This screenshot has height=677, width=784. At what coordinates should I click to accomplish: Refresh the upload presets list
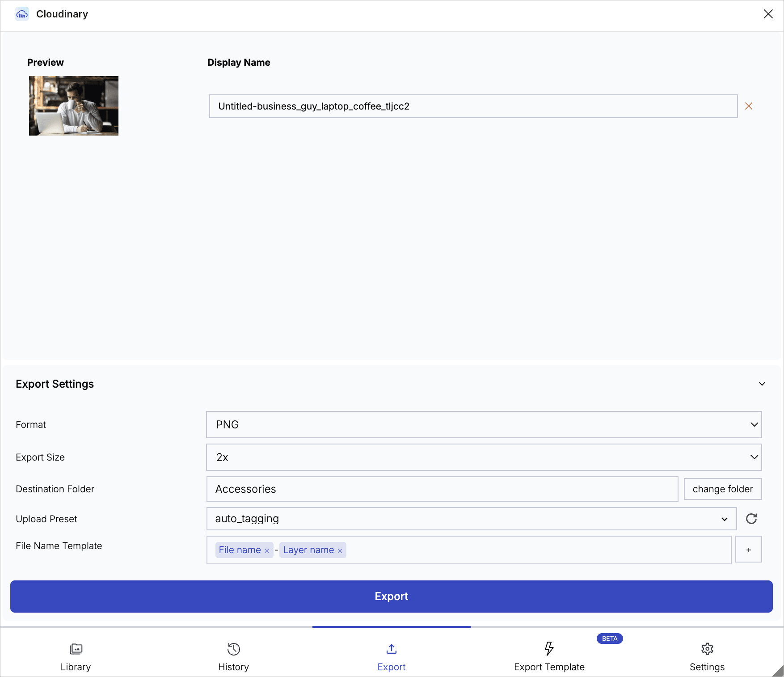[751, 519]
